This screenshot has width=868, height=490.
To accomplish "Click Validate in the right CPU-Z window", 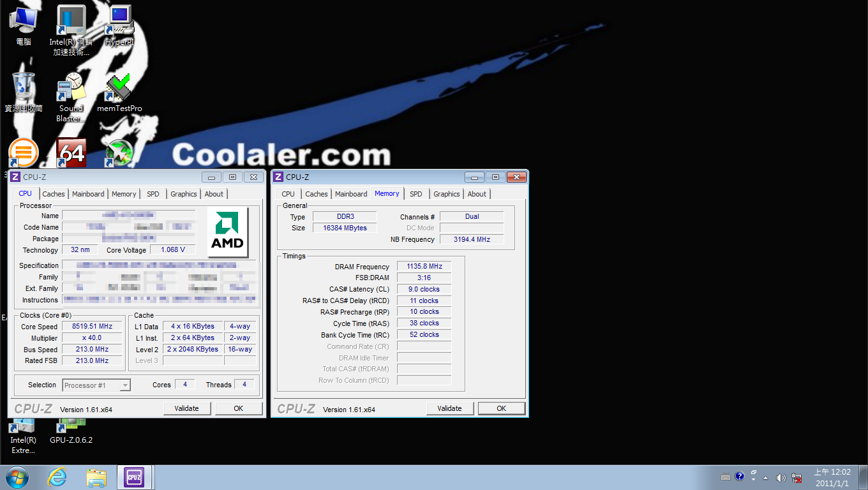I will 450,408.
